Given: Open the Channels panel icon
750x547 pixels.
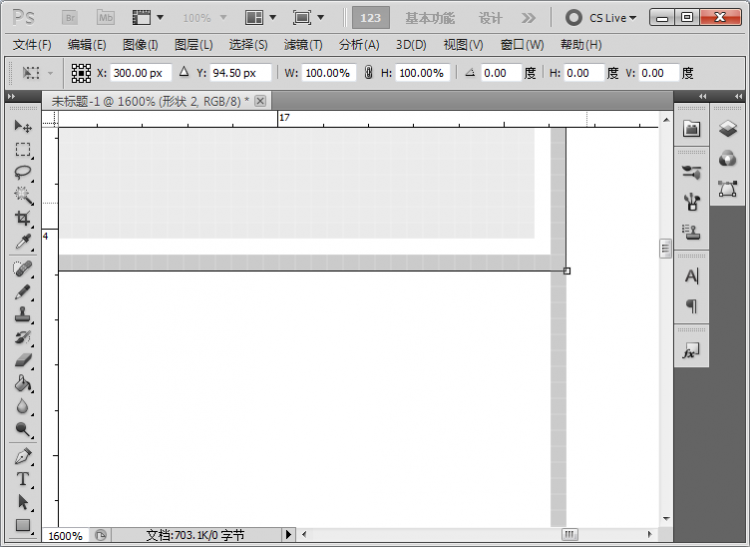Looking at the screenshot, I should [728, 158].
